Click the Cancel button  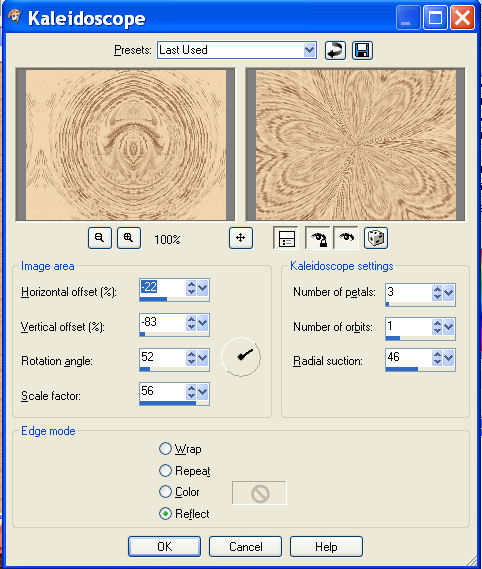(245, 547)
